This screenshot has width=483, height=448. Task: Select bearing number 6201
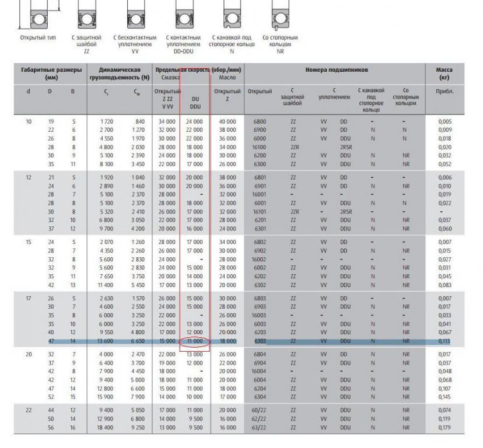tap(260, 220)
